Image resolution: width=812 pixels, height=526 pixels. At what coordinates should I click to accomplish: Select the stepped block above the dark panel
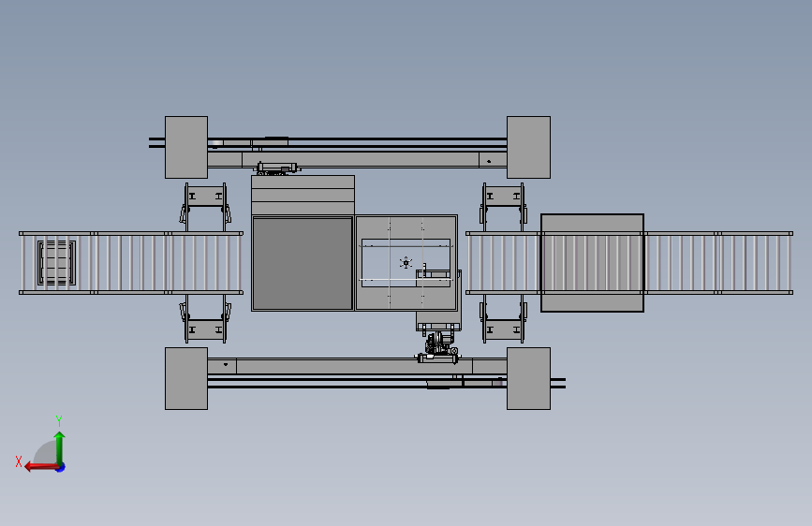tap(303, 196)
